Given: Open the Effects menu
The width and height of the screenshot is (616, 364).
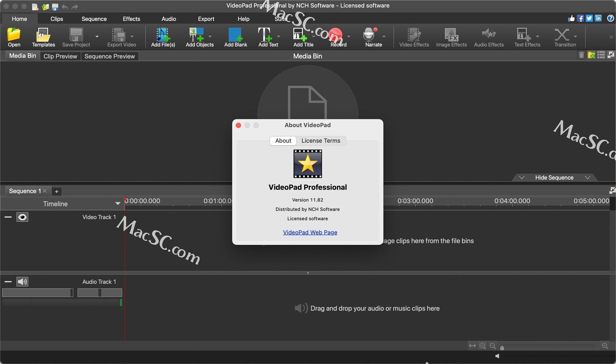Looking at the screenshot, I should (131, 19).
